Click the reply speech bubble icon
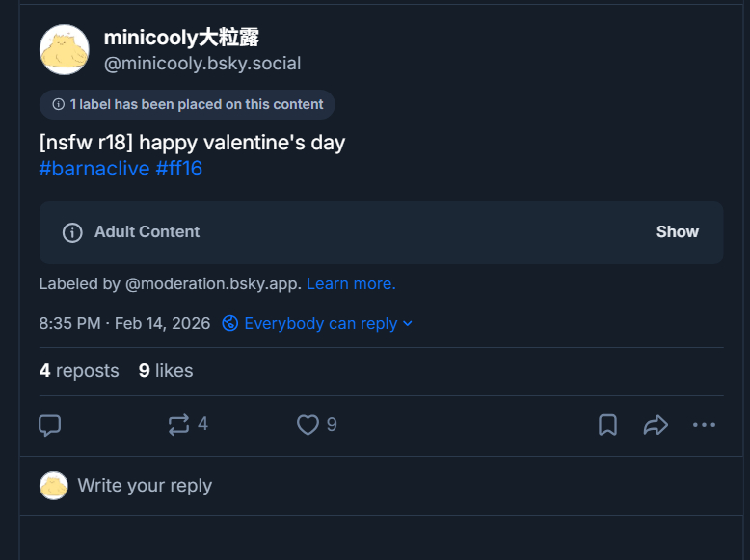 click(x=50, y=425)
